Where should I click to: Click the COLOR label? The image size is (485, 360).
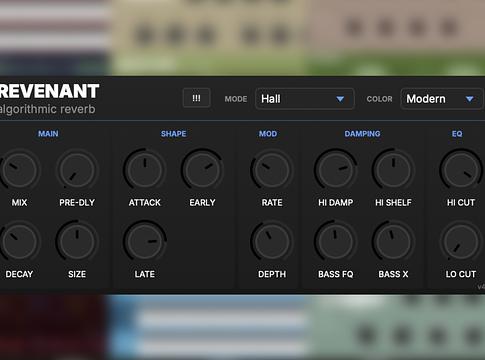(x=380, y=99)
